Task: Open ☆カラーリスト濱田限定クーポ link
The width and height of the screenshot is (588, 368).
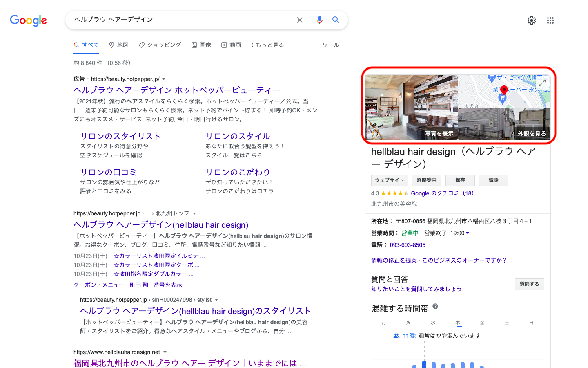Action: [x=156, y=265]
